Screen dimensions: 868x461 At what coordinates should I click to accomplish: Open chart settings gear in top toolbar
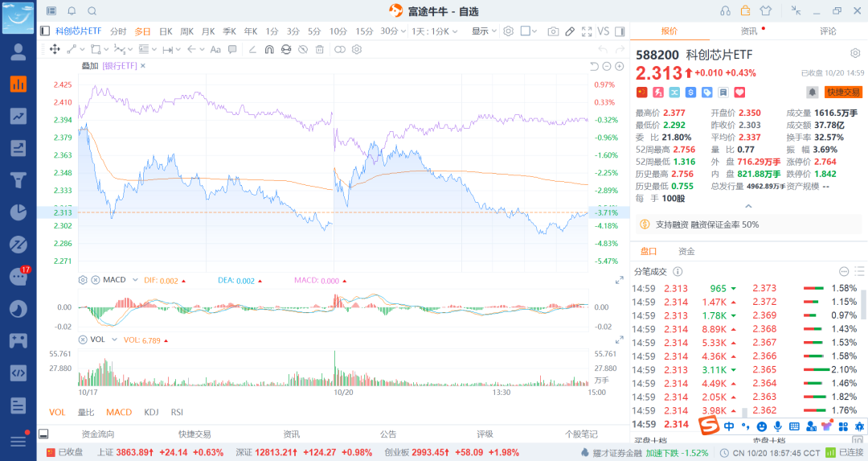point(508,31)
